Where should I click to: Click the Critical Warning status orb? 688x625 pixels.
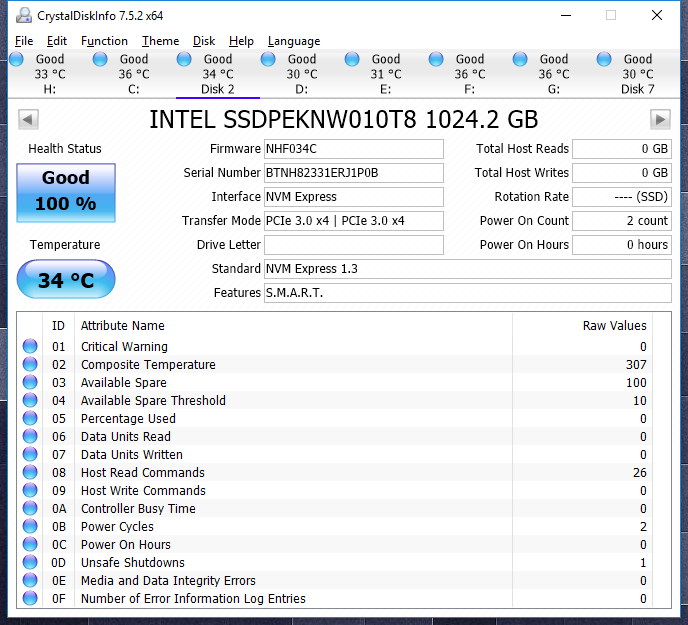point(30,347)
